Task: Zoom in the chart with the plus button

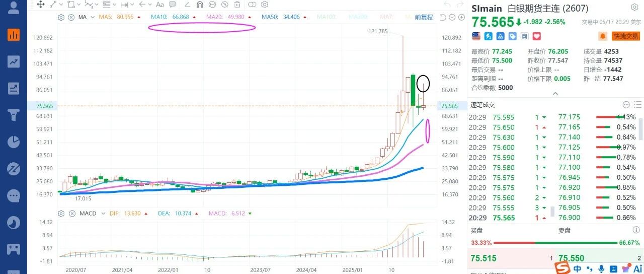Action: [x=461, y=17]
